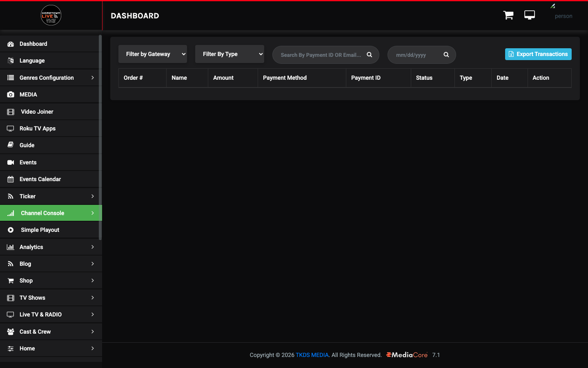Expand the Genres Configuration submenu chevron

coord(93,78)
